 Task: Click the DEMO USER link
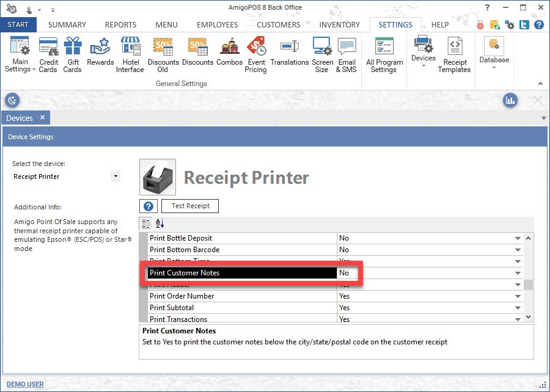(25, 384)
